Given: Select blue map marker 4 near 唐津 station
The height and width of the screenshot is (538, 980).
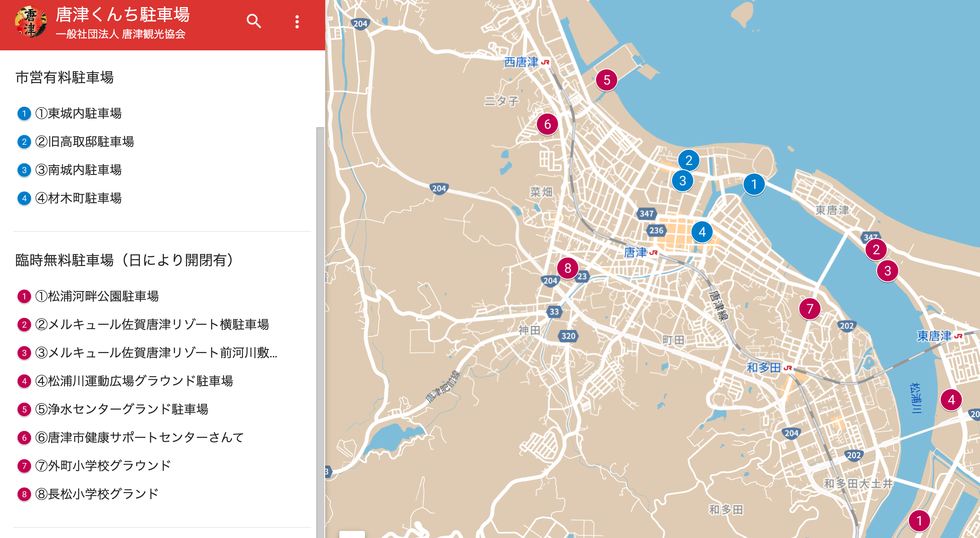Looking at the screenshot, I should coord(702,232).
